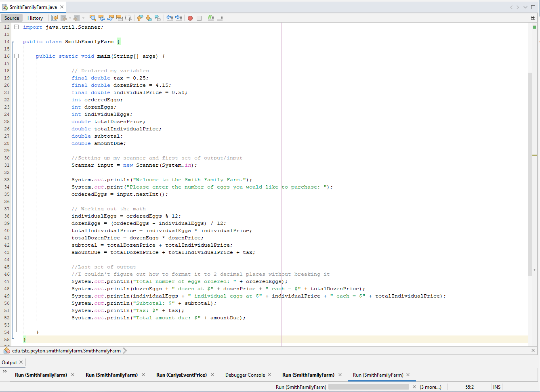540x392 pixels.
Task: Select the Run (CarlysEventPrice) output tab
Action: coord(181,375)
